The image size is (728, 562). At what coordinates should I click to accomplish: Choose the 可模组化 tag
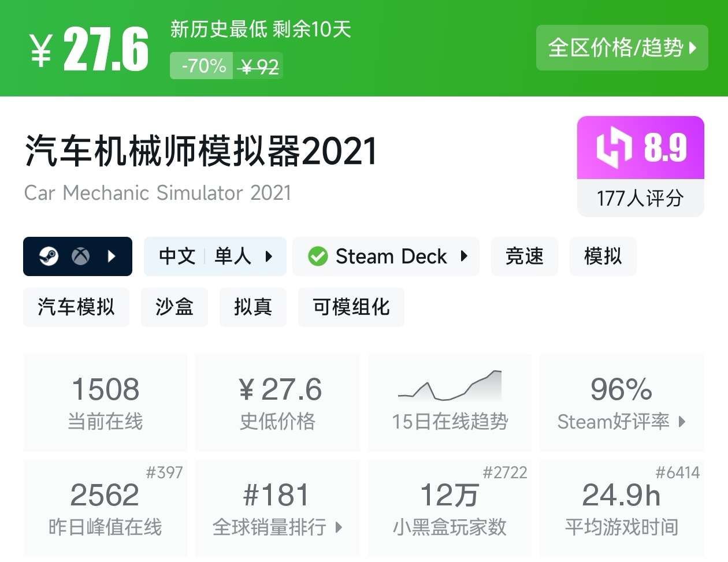[x=351, y=307]
